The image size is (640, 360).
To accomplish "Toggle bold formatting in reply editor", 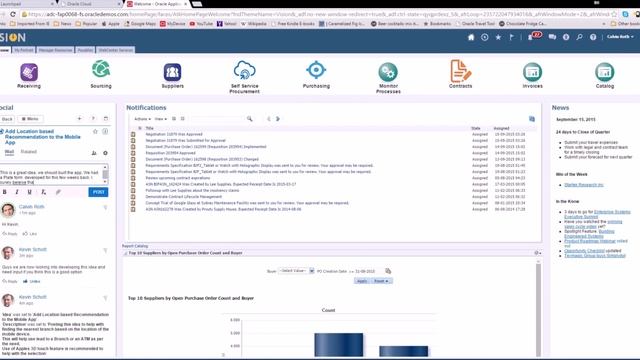I will [4, 192].
